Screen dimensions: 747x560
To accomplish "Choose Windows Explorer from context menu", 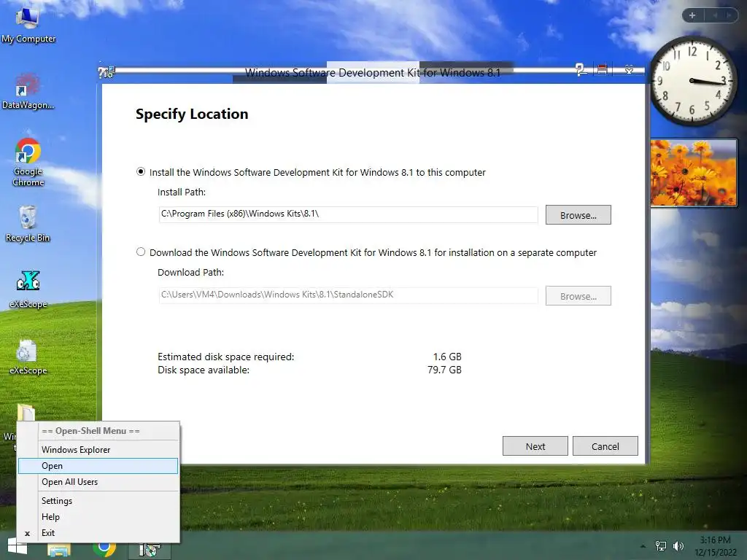I will (x=98, y=449).
